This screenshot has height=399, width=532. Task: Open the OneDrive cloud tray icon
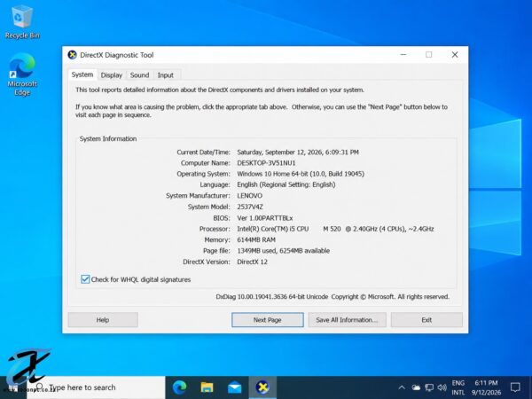[416, 387]
